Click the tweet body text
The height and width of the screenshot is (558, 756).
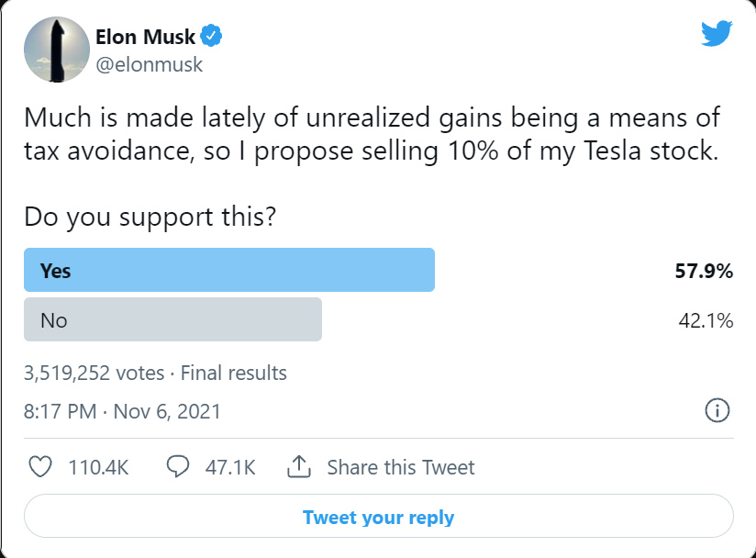(367, 133)
